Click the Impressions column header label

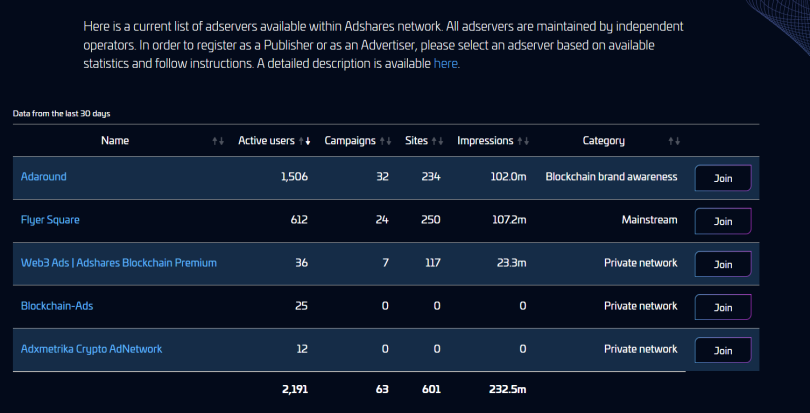pos(485,141)
